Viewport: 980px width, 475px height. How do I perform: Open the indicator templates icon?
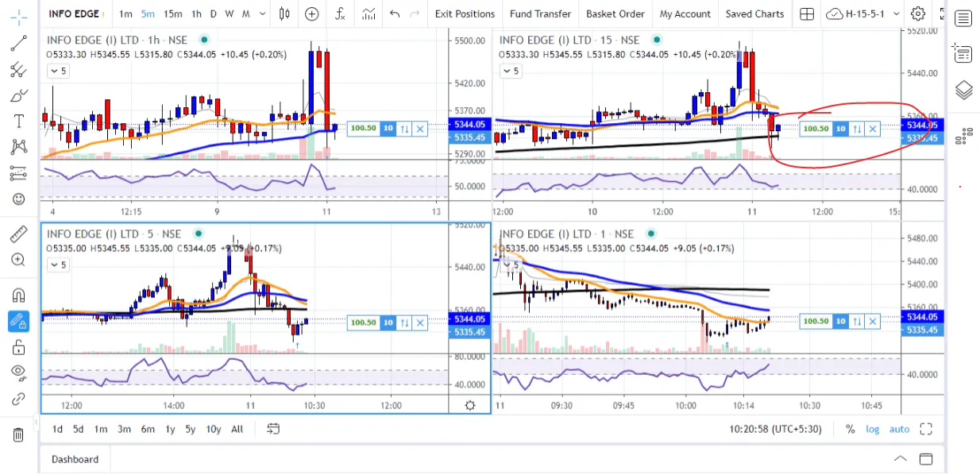(368, 14)
